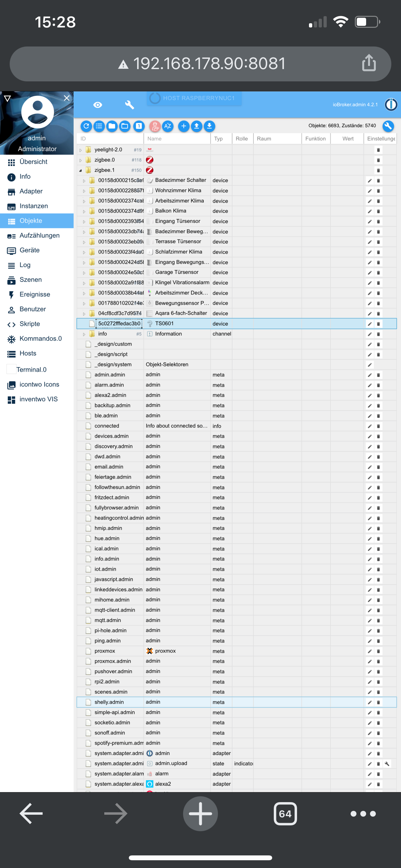
Task: Expand Badezimmer Schalter device node
Action: tap(84, 181)
